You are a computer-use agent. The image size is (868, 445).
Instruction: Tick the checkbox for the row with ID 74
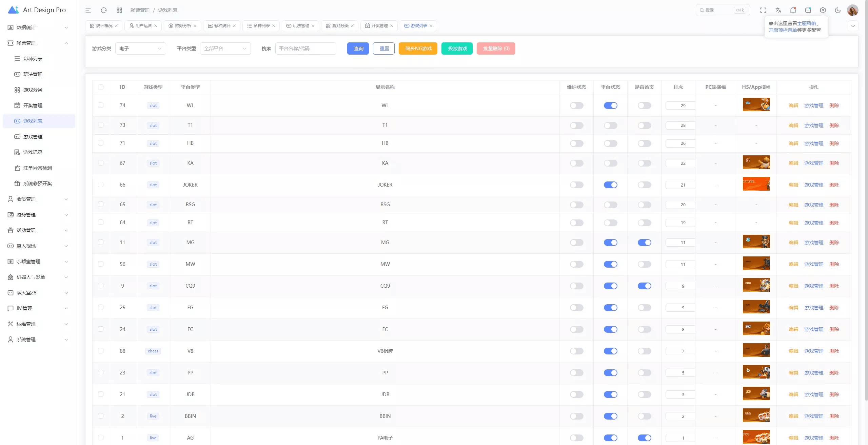101,105
